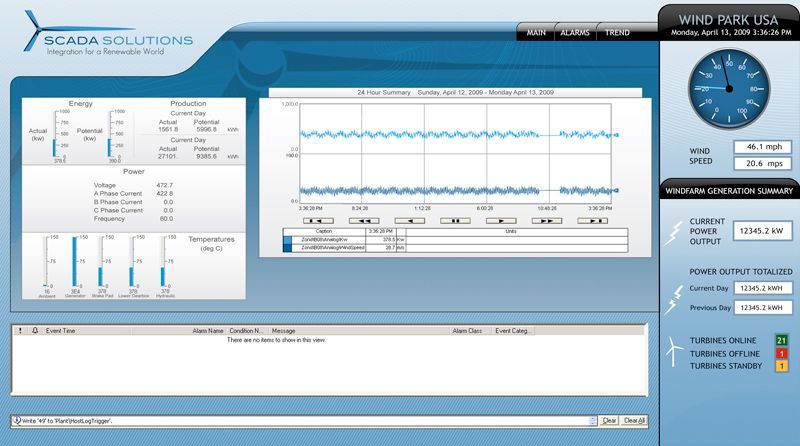
Task: Open the TREND tab
Action: (617, 33)
